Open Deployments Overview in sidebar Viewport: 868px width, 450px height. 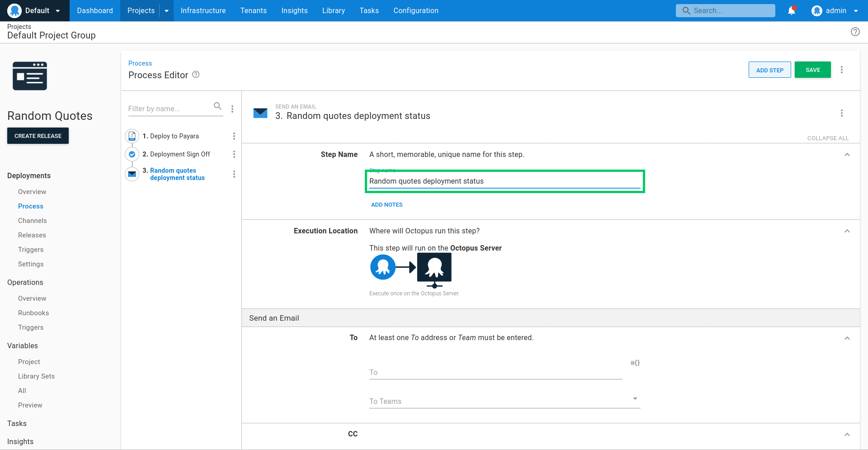tap(32, 192)
